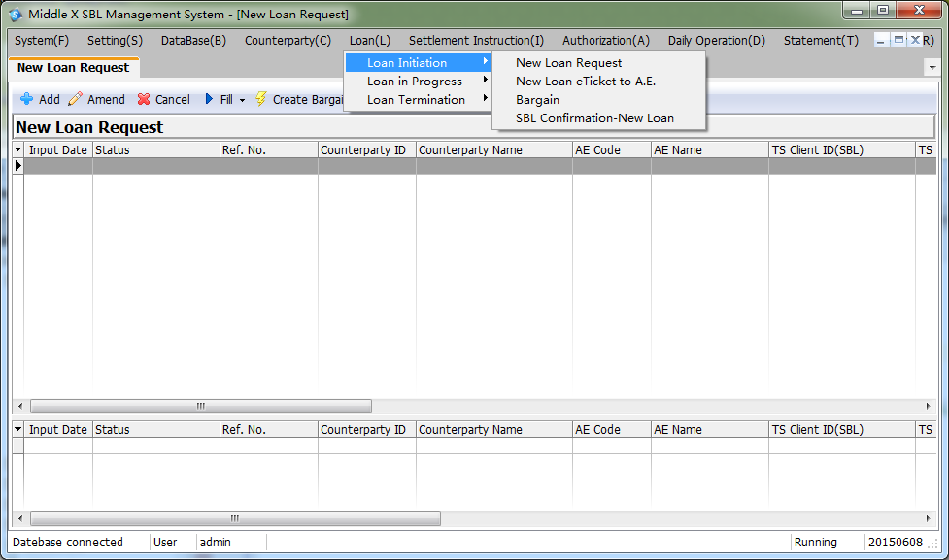
Task: Click the inner window minimize icon
Action: coord(881,41)
